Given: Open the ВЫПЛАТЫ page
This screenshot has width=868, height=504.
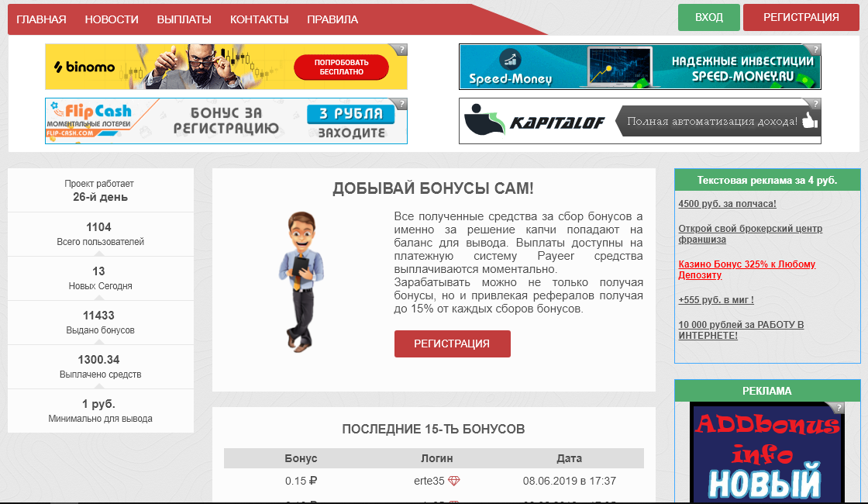Looking at the screenshot, I should pos(184,19).
